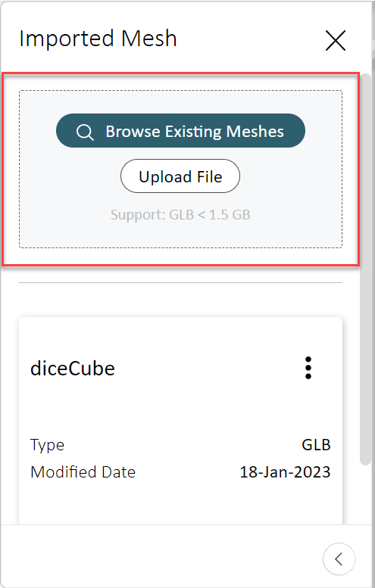Click the collapse chevron at panel bottom
375x588 pixels.
pos(339,559)
